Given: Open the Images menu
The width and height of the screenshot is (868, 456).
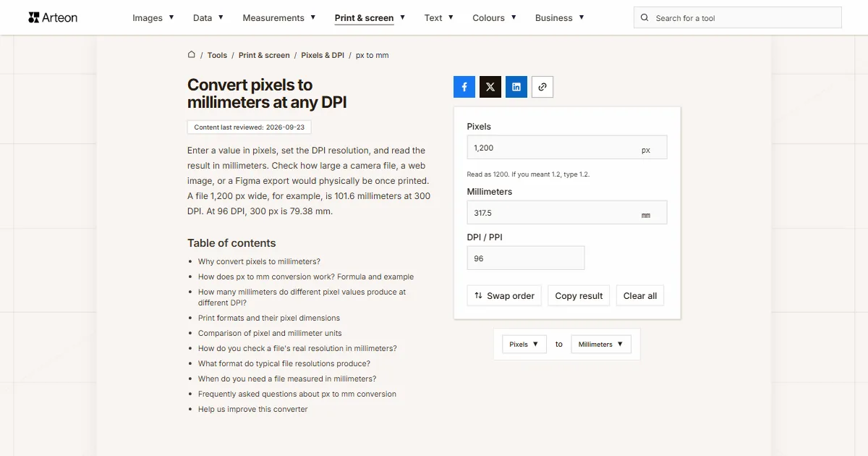Looking at the screenshot, I should click(153, 18).
